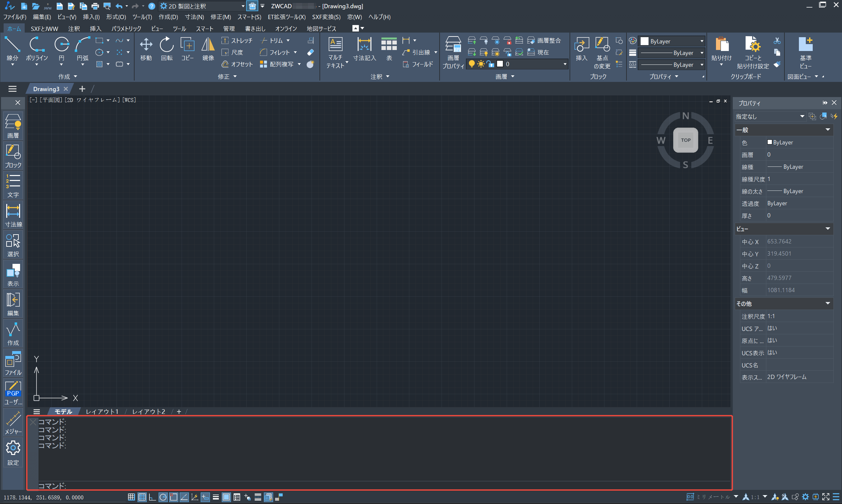Open the 寸法線 sidebar palette
Viewport: 842px width, 504px height.
13,215
